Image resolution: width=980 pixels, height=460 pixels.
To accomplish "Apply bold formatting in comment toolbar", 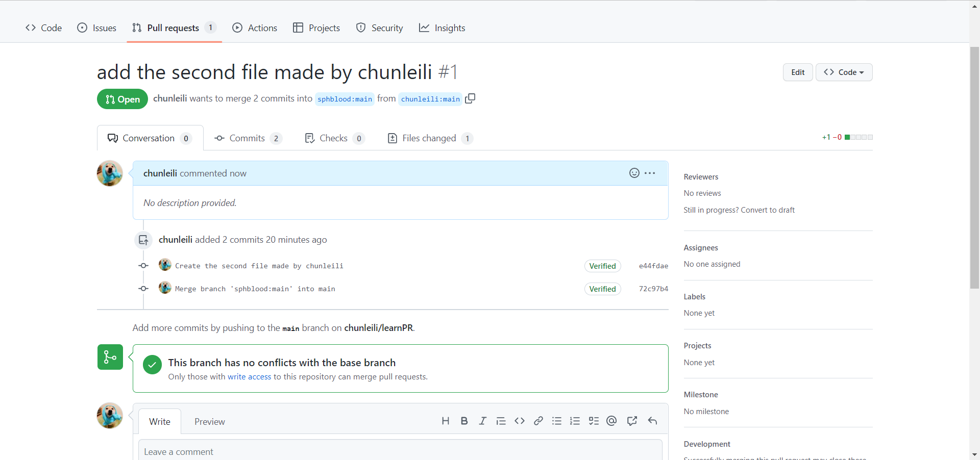I will click(464, 421).
